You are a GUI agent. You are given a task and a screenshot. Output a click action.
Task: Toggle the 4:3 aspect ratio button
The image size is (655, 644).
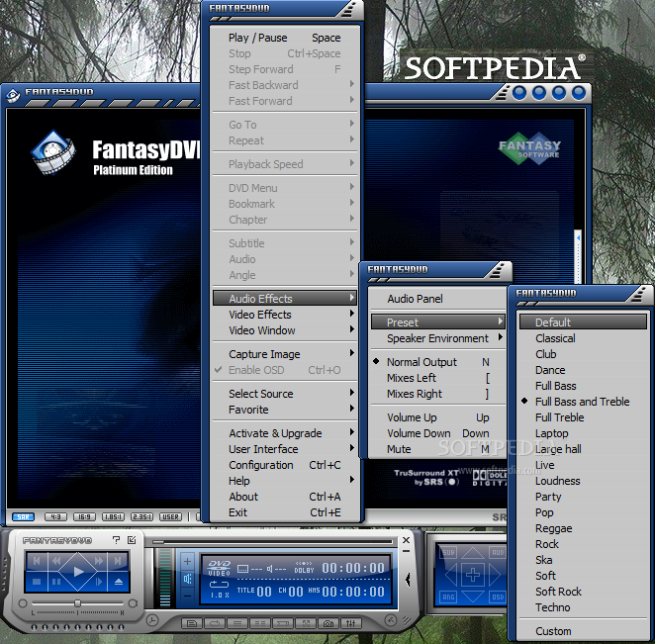pyautogui.click(x=55, y=516)
